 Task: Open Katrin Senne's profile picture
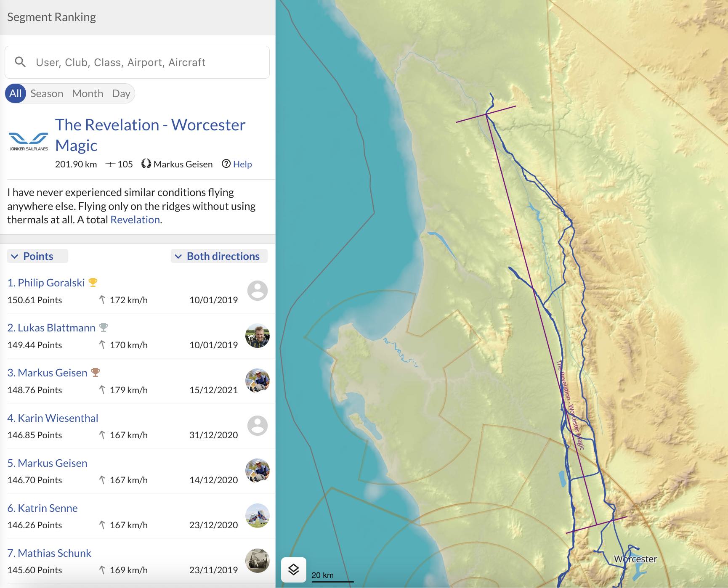click(257, 516)
